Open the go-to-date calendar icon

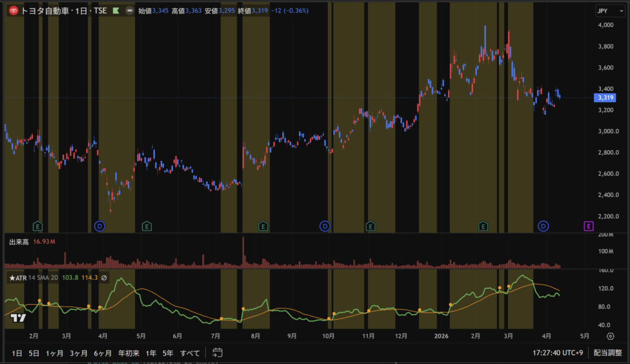tap(217, 352)
